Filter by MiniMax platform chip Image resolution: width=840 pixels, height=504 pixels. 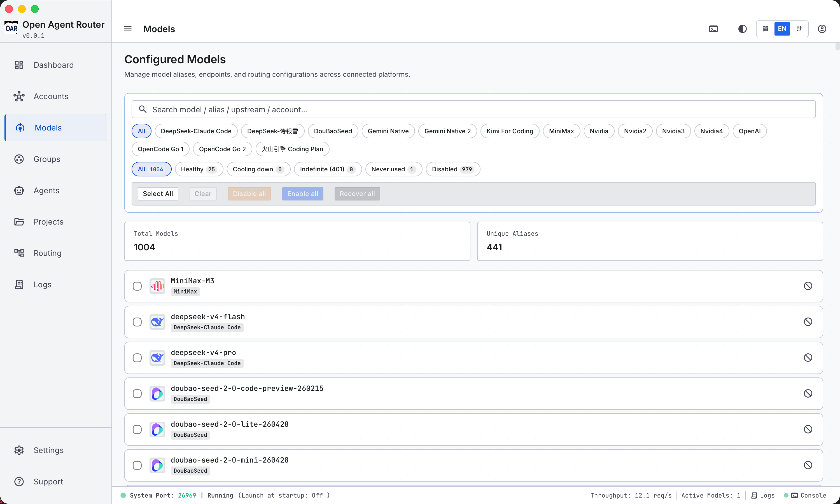pyautogui.click(x=561, y=131)
